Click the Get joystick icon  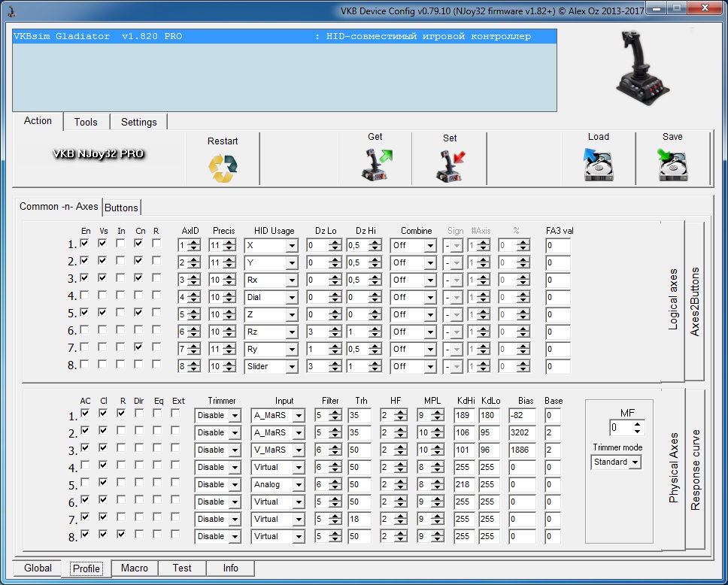click(x=377, y=165)
